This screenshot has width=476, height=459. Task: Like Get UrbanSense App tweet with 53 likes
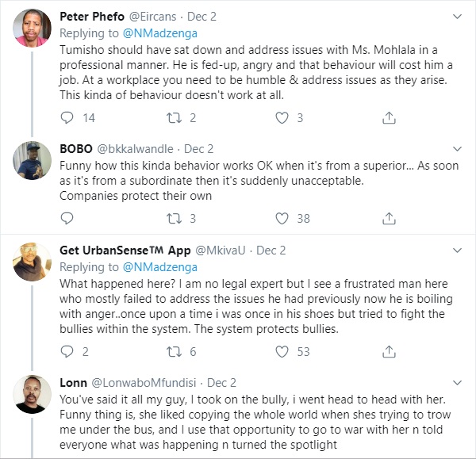[x=282, y=350]
